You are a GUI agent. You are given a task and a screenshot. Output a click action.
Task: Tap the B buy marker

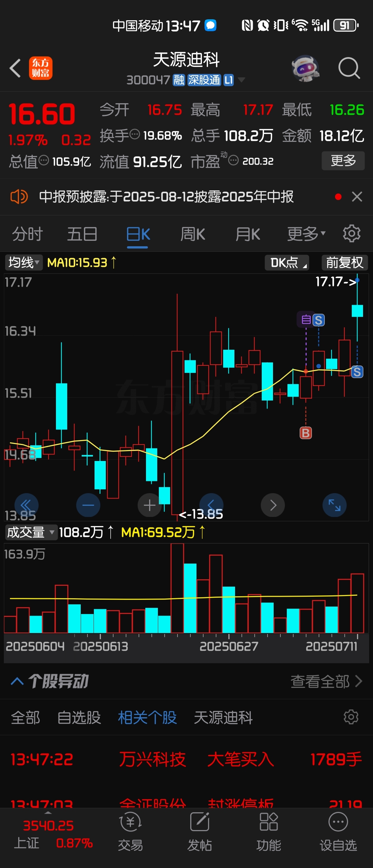[x=305, y=433]
